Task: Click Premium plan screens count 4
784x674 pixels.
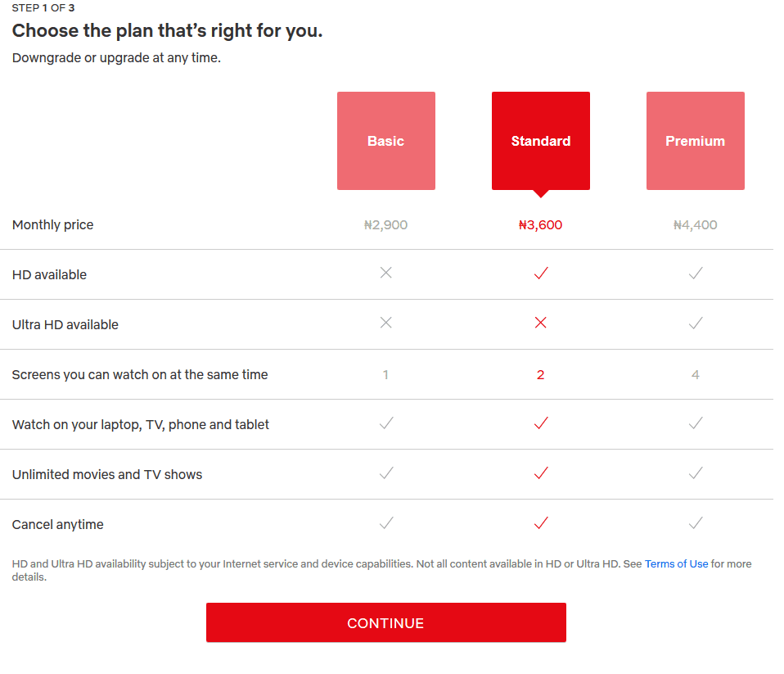Action: point(695,374)
